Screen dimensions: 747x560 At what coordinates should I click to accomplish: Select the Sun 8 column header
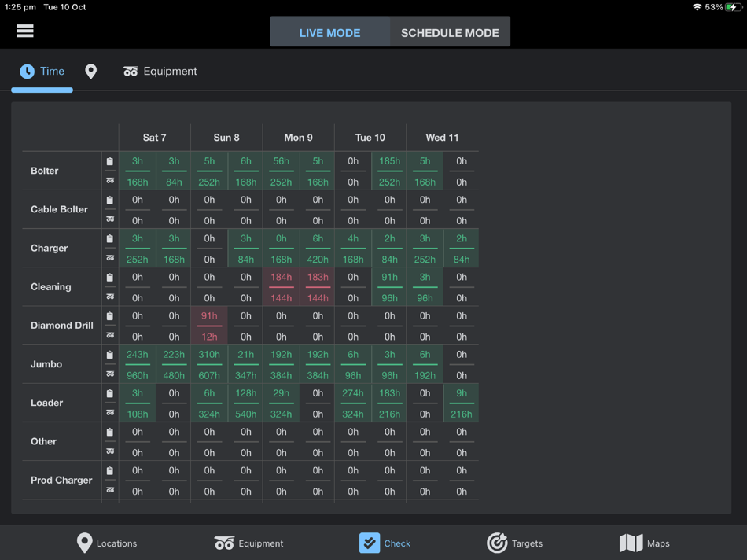point(226,138)
